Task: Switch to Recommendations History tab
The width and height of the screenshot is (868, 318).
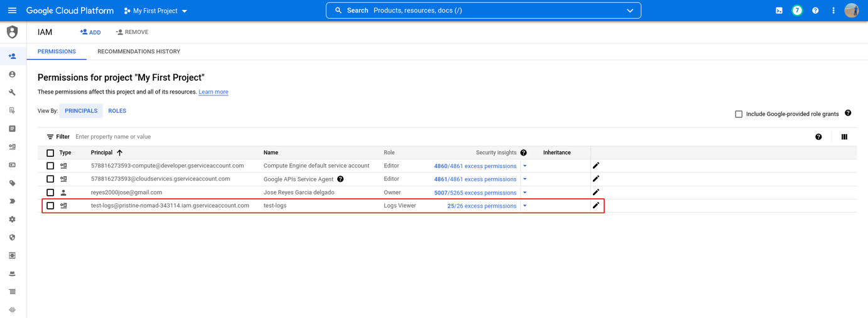Action: point(138,51)
